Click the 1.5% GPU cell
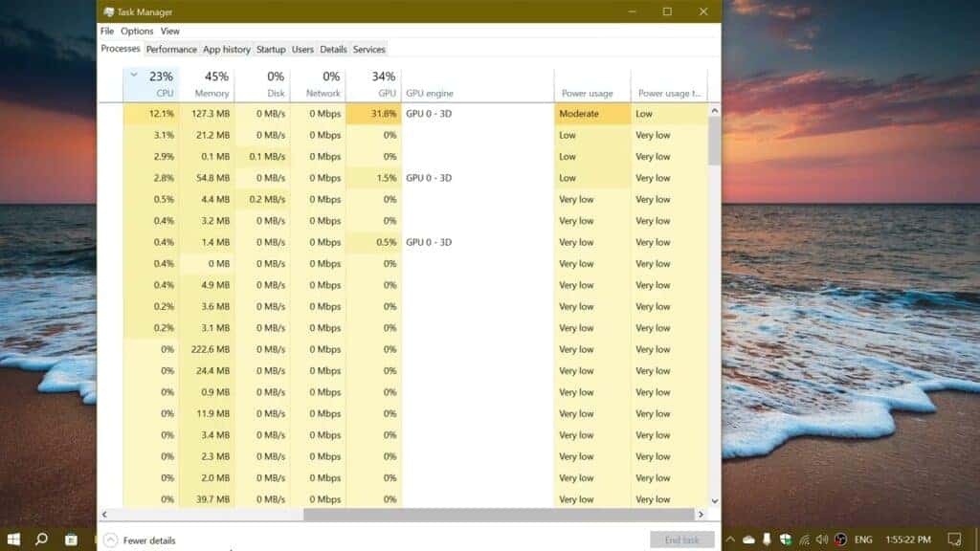Viewport: 980px width, 551px height. (x=374, y=178)
